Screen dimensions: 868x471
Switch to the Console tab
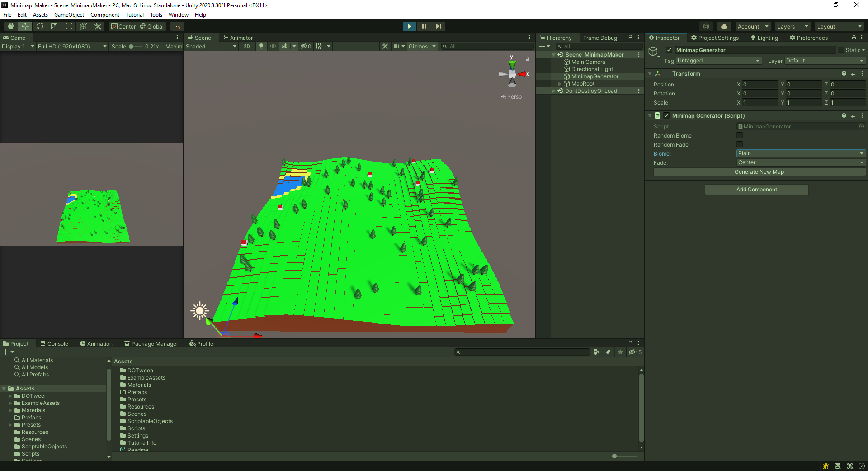[x=54, y=343]
